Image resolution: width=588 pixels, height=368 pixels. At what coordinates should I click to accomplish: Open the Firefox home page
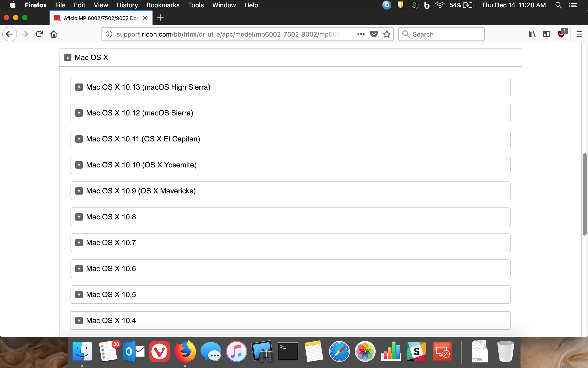54,34
